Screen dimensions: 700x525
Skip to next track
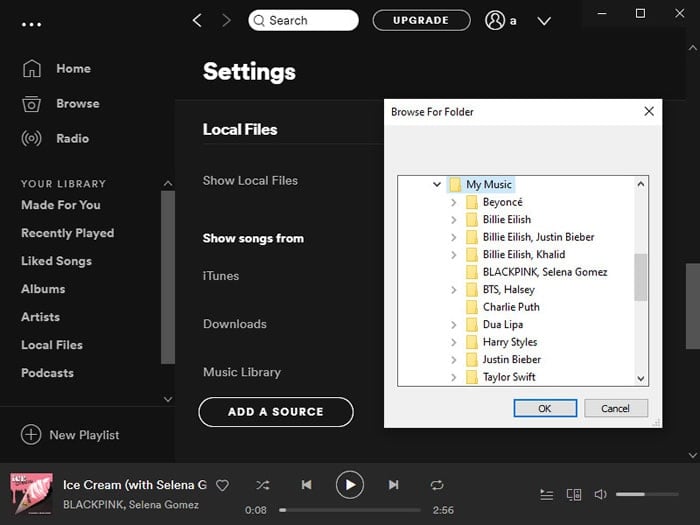(x=393, y=485)
